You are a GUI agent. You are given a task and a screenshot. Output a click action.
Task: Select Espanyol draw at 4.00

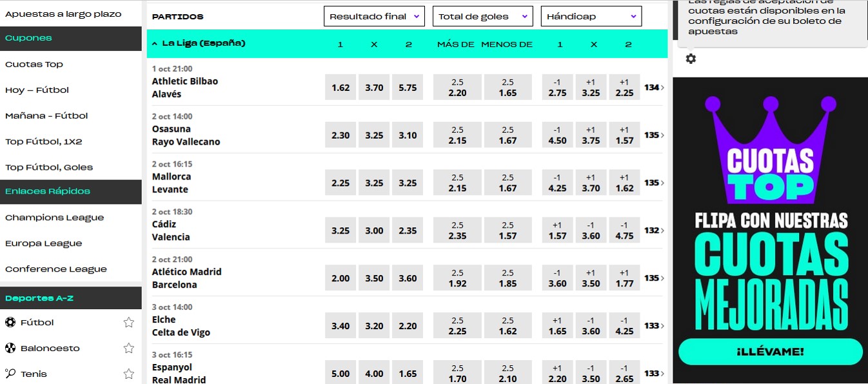point(374,373)
